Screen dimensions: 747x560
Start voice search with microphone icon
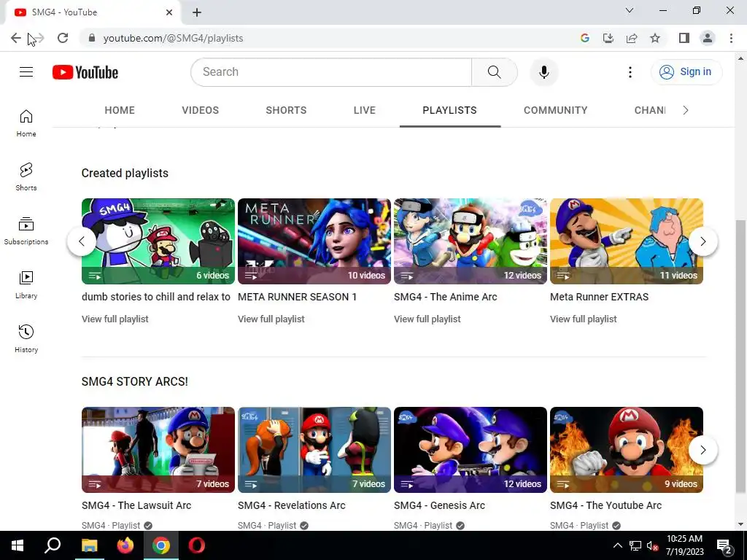click(544, 72)
